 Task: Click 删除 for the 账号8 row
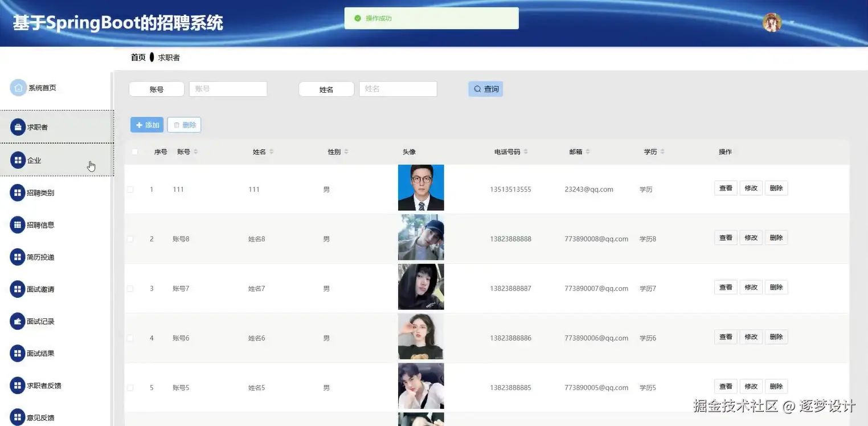776,237
